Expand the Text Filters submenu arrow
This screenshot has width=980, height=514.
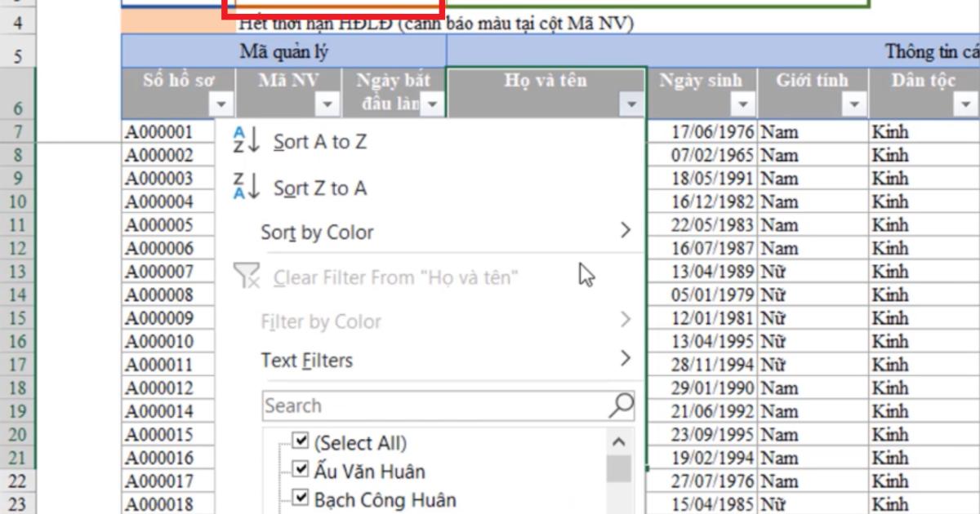pos(627,360)
